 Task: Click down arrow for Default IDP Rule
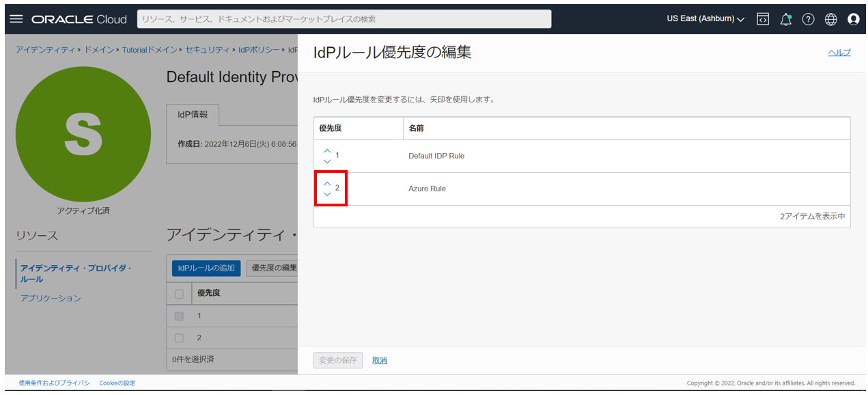327,161
